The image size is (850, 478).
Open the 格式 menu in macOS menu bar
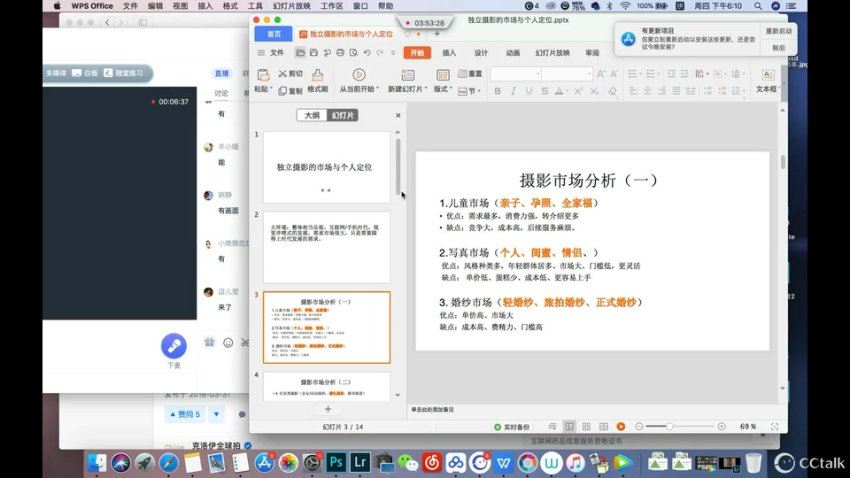(x=230, y=6)
